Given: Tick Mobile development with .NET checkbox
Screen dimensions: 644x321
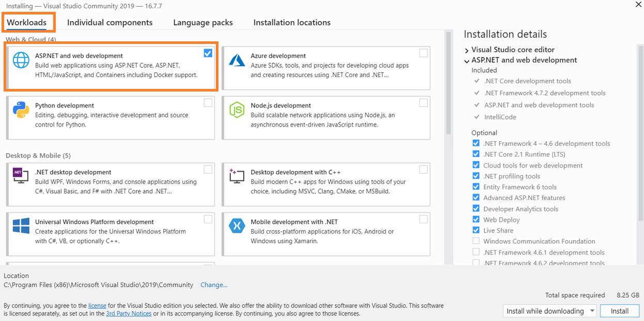Looking at the screenshot, I should 423,219.
